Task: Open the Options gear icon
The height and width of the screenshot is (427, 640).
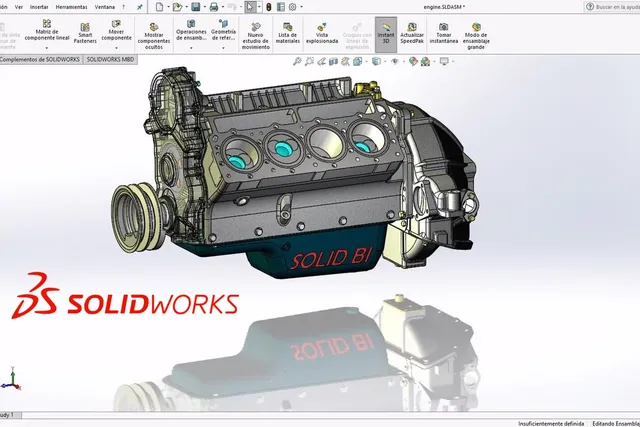Action: (293, 7)
